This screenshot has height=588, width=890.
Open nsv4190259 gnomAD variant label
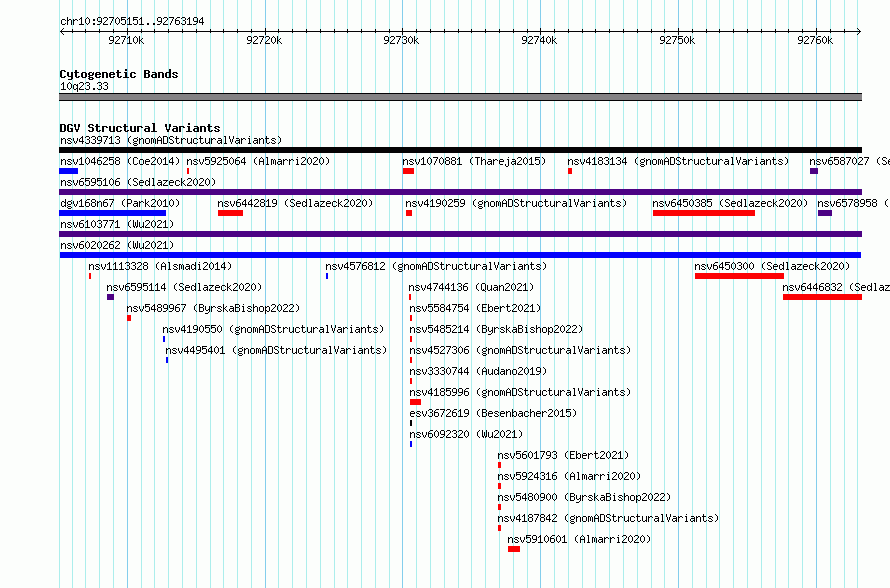point(516,203)
